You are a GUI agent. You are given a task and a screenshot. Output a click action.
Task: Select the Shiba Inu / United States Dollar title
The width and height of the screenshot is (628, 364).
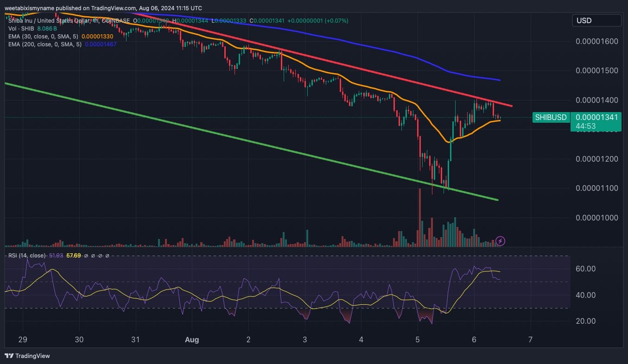pos(50,21)
